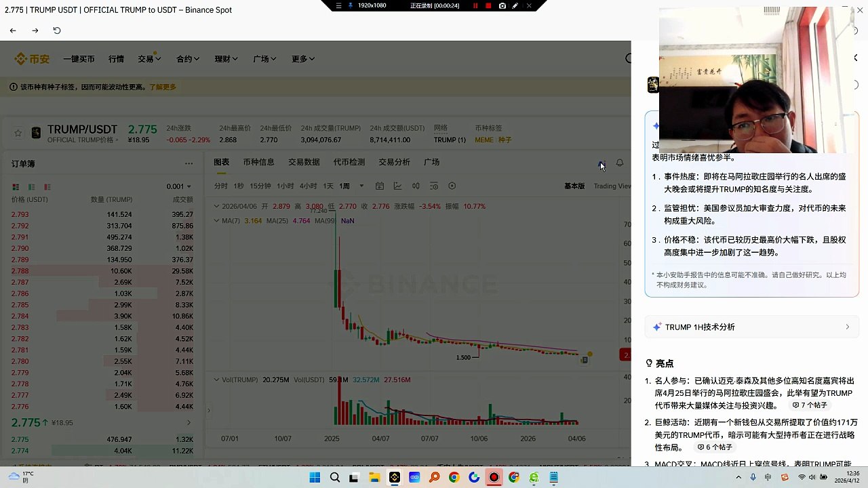This screenshot has height=488, width=868.
Task: Open more chart intervals dropdown arrow
Action: 361,186
